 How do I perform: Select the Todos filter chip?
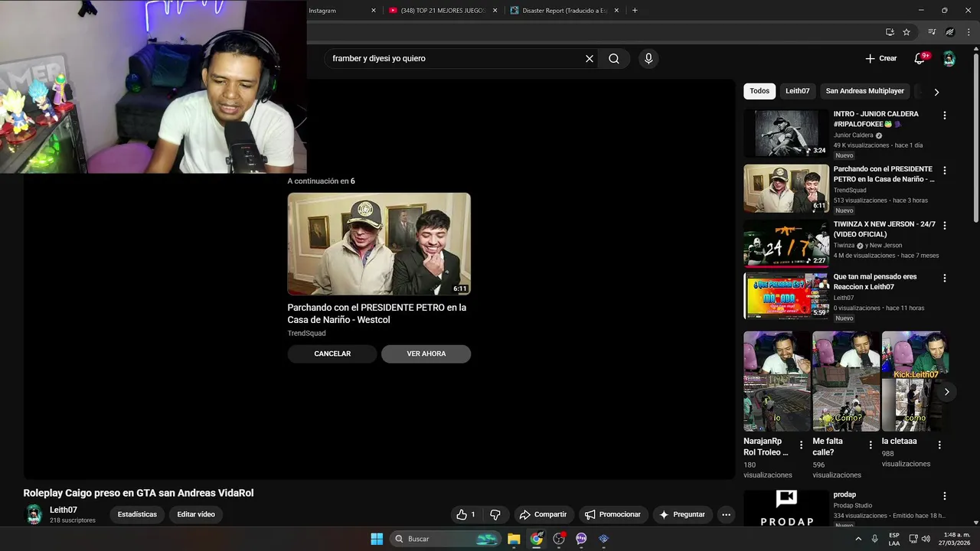pos(759,91)
